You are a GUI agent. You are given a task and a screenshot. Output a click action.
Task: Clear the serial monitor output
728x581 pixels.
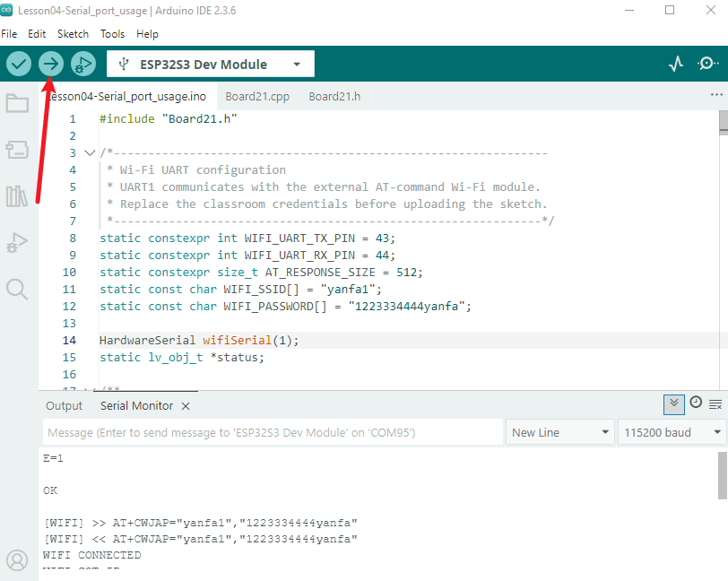point(715,404)
